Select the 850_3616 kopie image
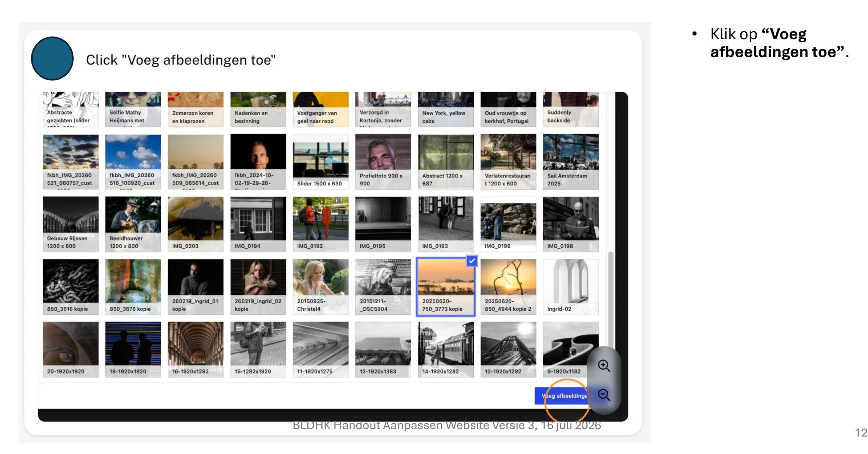The height and width of the screenshot is (454, 868). point(71,287)
